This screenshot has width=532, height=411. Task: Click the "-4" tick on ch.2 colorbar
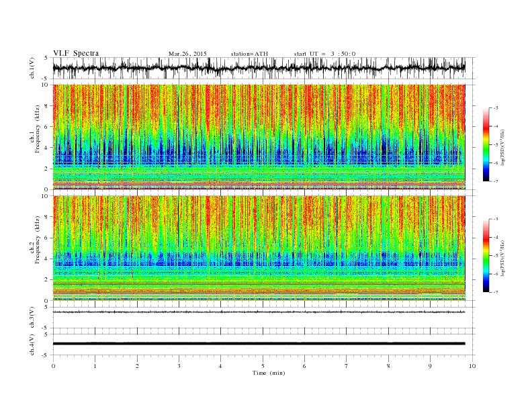[x=496, y=237]
